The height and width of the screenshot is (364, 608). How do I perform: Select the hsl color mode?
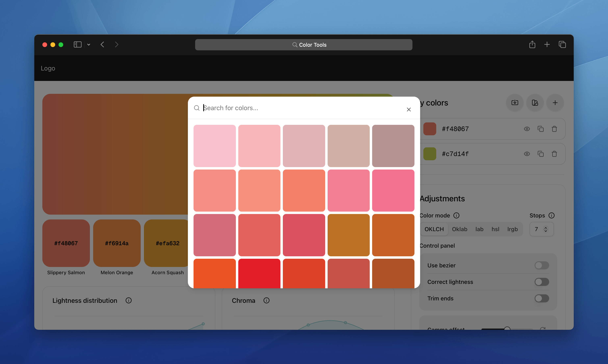[496, 229]
